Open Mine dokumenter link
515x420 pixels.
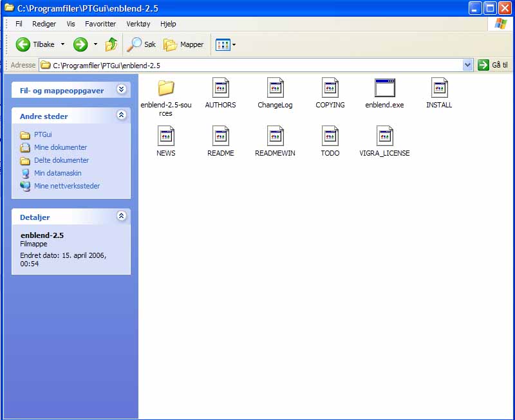tap(61, 147)
